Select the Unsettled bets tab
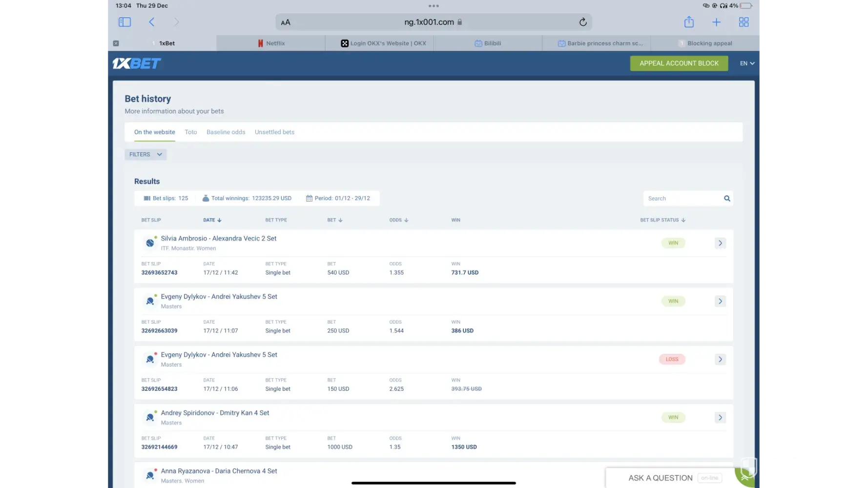Image resolution: width=868 pixels, height=488 pixels. point(274,132)
